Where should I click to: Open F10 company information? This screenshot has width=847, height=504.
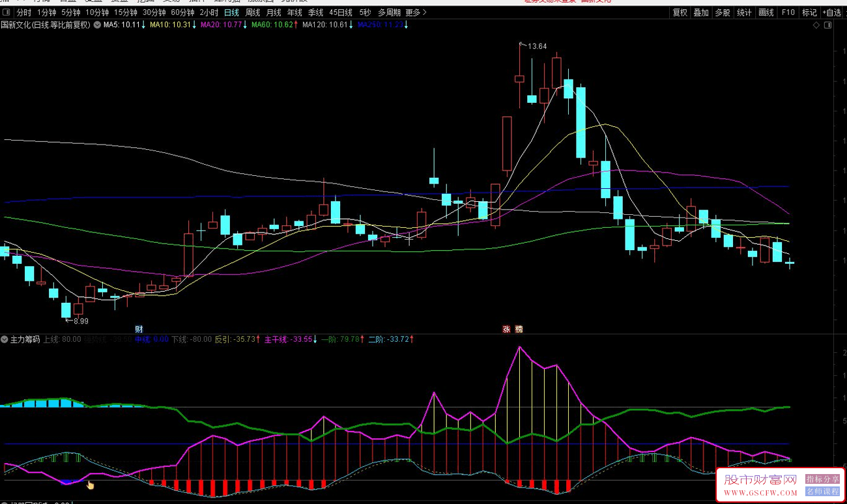pyautogui.click(x=788, y=12)
